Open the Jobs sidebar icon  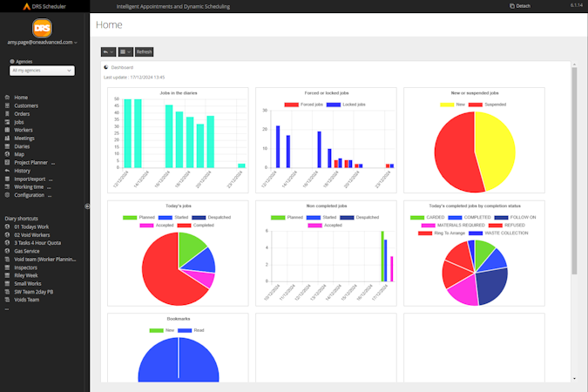pos(7,122)
